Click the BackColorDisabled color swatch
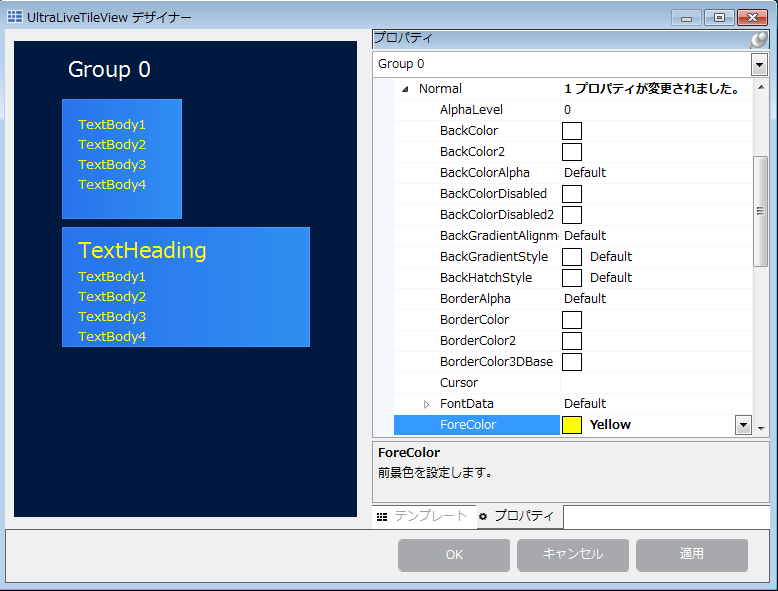 pos(572,194)
